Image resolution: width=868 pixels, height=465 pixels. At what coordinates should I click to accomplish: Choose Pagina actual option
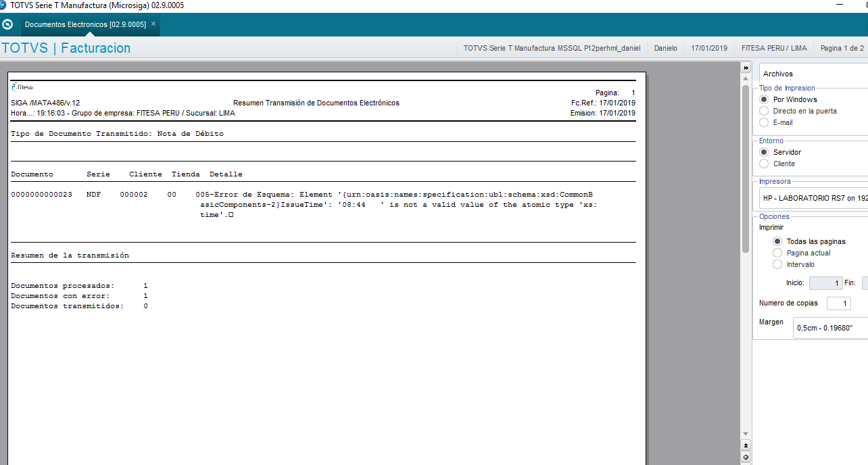click(802, 253)
